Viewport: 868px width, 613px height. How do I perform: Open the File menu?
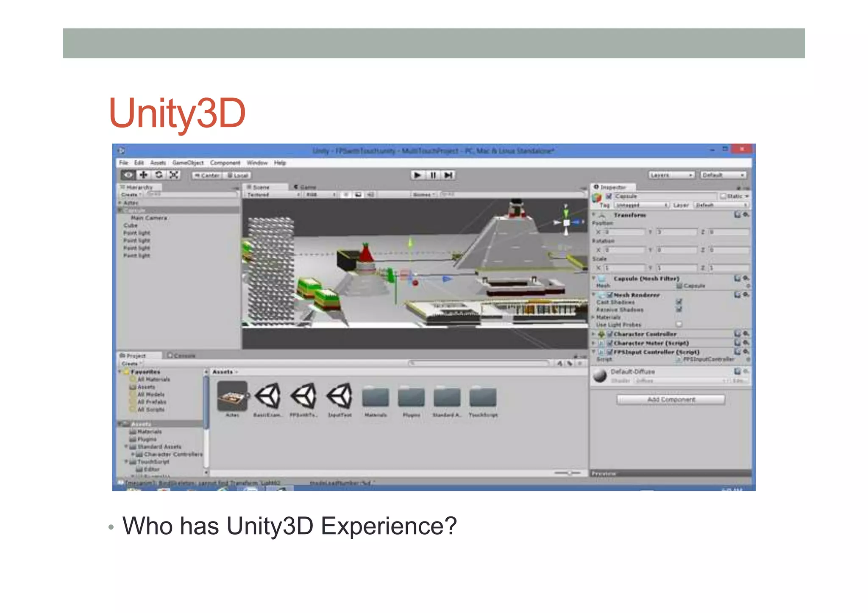click(123, 163)
